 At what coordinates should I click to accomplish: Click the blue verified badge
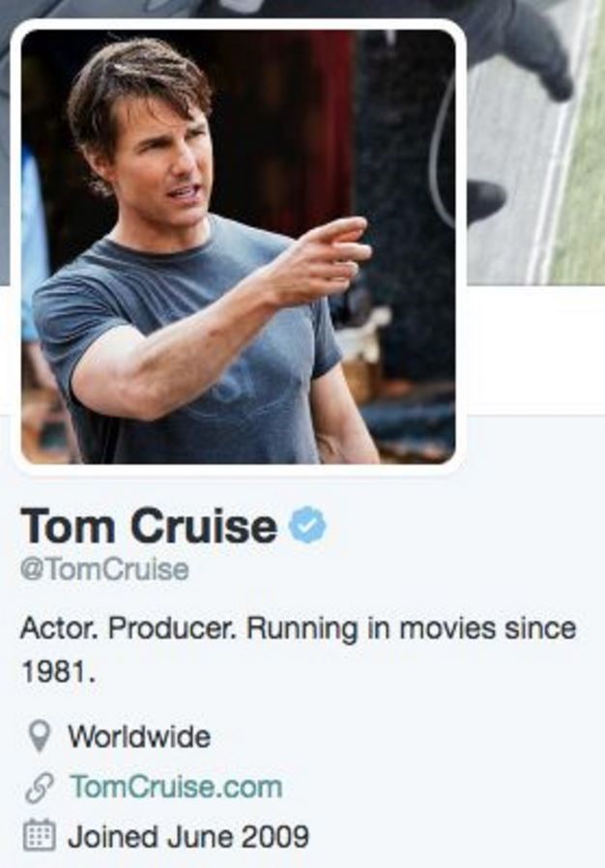point(309,526)
